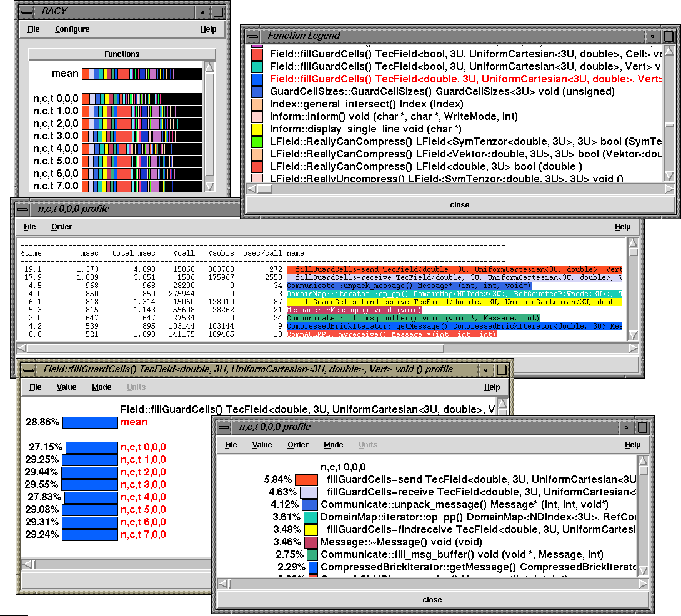The width and height of the screenshot is (681, 616).
Task: Open Configure menu in the RACY window
Action: [x=72, y=29]
